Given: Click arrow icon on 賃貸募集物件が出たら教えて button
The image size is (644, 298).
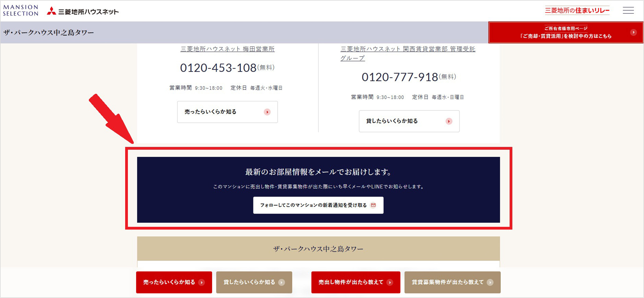Looking at the screenshot, I should [490, 282].
